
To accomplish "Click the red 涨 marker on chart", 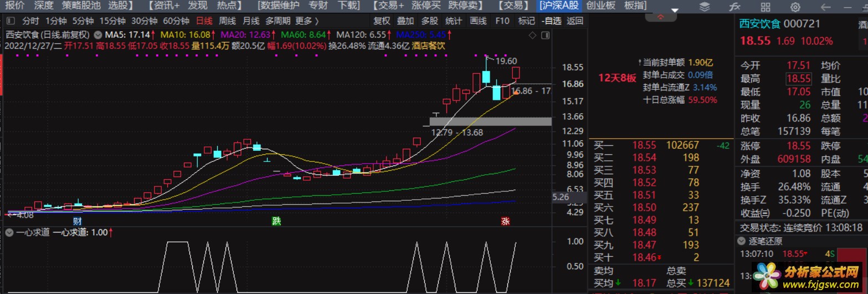I will (505, 221).
